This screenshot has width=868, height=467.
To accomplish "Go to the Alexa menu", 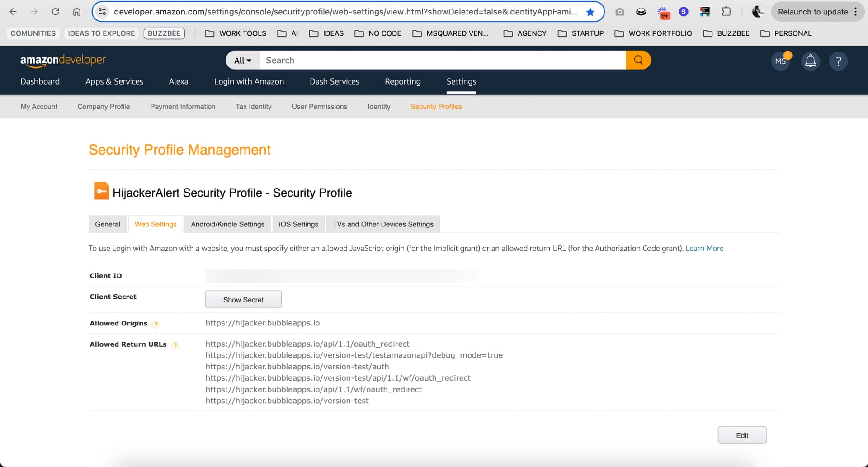I will [x=179, y=81].
